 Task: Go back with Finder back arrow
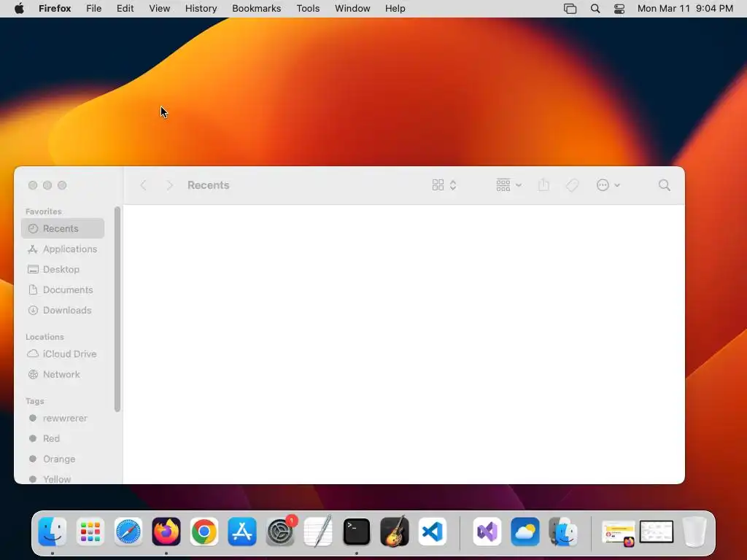pyautogui.click(x=144, y=185)
